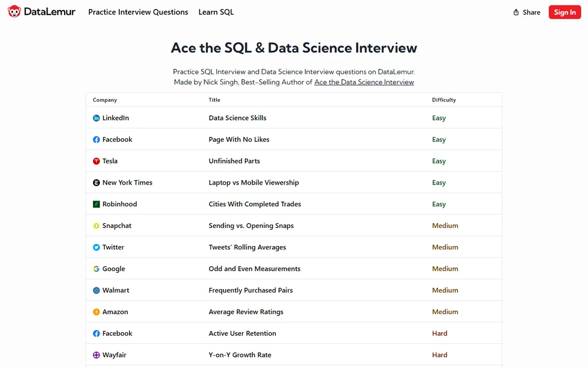Screen dimensions: 588x368
Task: Open Cities With Completed Trades question
Action: (x=254, y=204)
